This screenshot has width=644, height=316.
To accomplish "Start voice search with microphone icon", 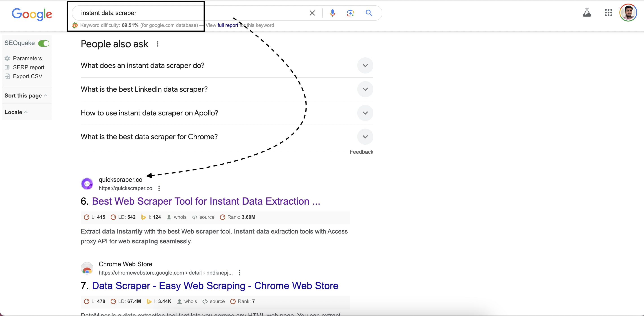I will coord(333,13).
